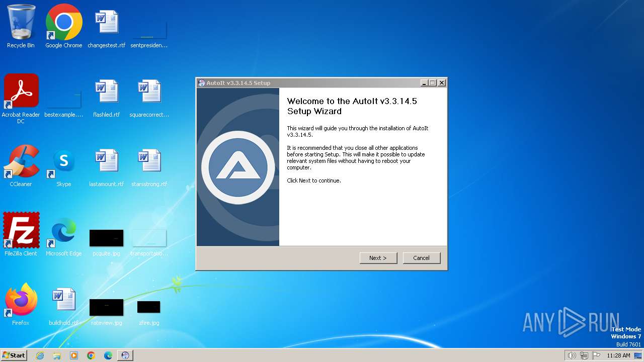Viewport: 644px width, 362px height.
Task: Select zfire.jpg desktop image
Action: point(149,313)
